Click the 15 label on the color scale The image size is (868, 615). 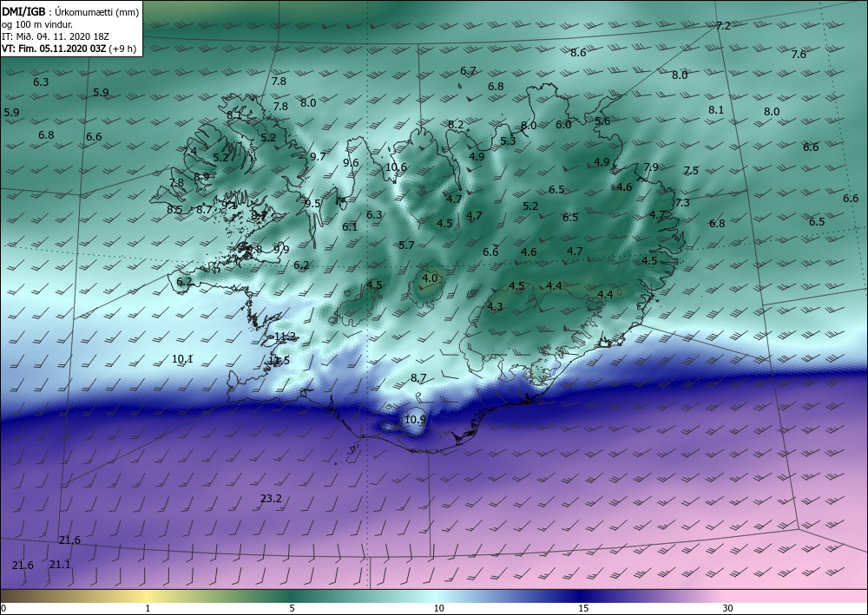[x=583, y=608]
